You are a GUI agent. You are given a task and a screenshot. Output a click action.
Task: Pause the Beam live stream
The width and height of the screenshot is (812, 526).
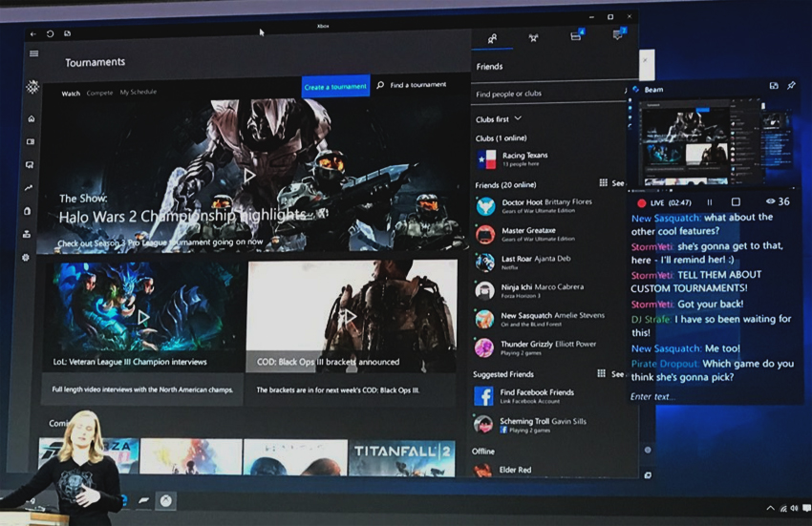709,202
